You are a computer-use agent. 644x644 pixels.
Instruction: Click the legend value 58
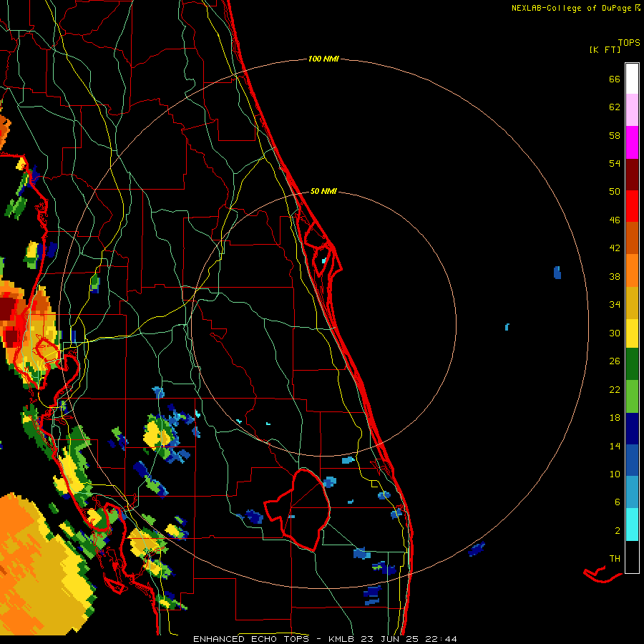[x=615, y=135]
